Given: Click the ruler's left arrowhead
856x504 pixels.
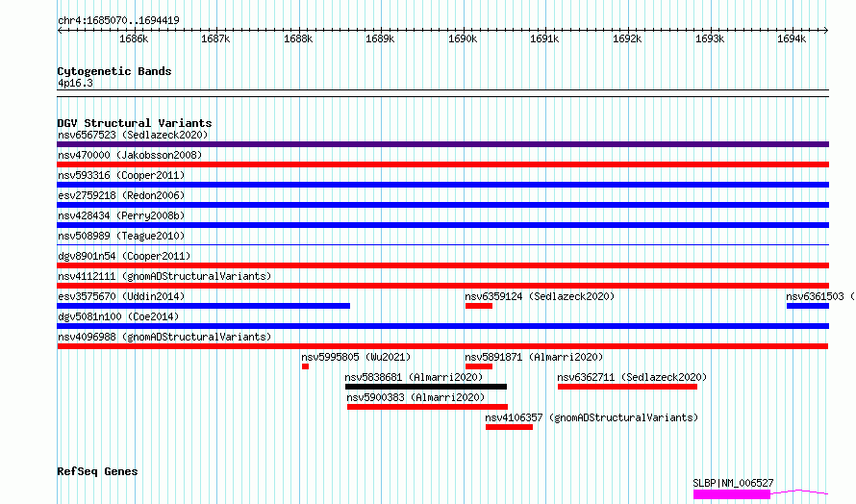Looking at the screenshot, I should [x=60, y=30].
